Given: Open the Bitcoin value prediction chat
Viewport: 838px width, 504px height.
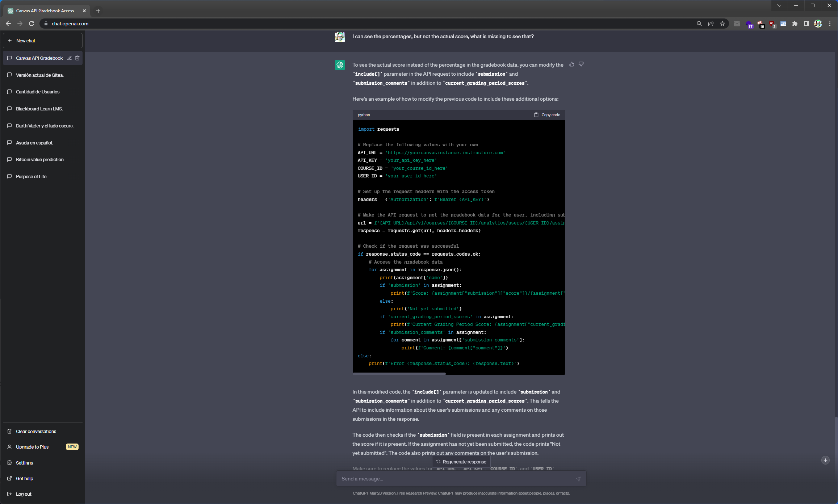Looking at the screenshot, I should (x=40, y=159).
